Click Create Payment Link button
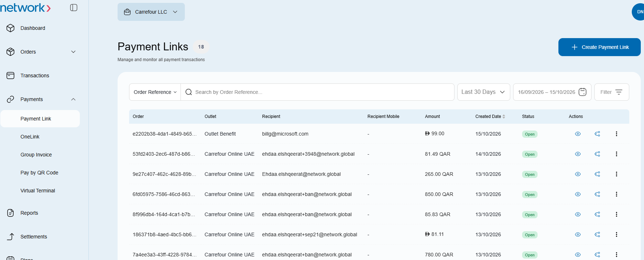Screen dimensions: 644x260 coord(599,47)
